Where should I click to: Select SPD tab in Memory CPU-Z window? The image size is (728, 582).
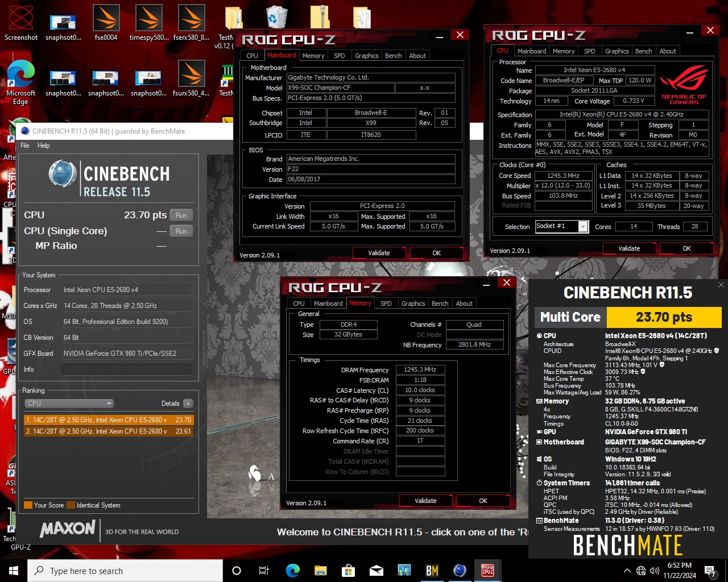[x=386, y=304]
